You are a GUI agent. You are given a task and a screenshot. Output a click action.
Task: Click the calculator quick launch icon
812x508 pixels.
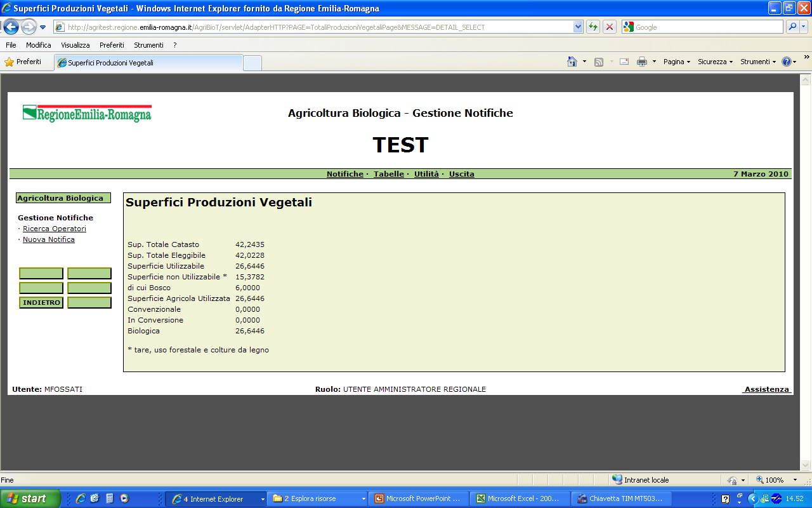[x=109, y=498]
